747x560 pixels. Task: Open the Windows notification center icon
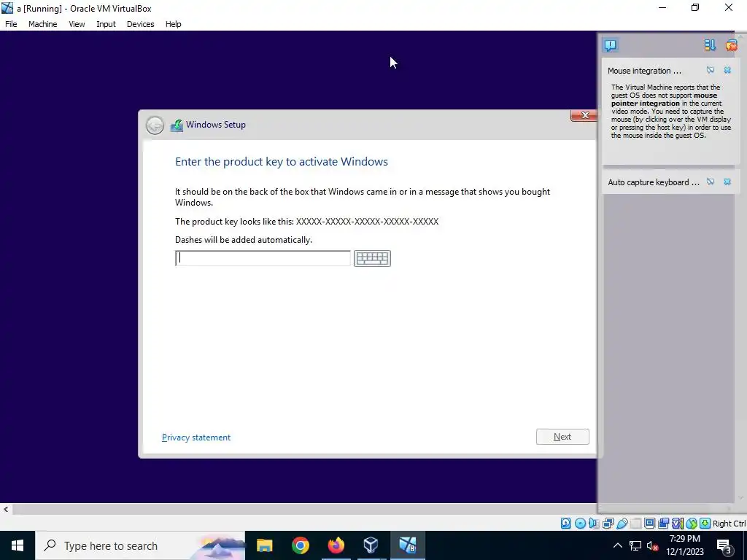pyautogui.click(x=724, y=546)
